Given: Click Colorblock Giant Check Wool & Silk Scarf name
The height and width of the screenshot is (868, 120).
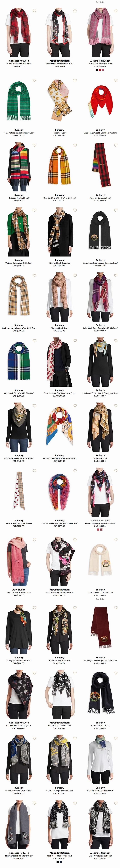Looking at the screenshot, I should 100,328.
